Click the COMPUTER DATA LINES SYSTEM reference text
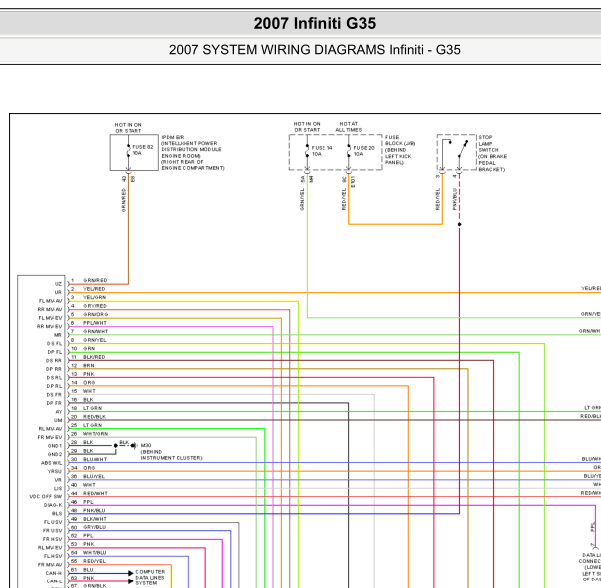This screenshot has width=601, height=588. (x=150, y=577)
